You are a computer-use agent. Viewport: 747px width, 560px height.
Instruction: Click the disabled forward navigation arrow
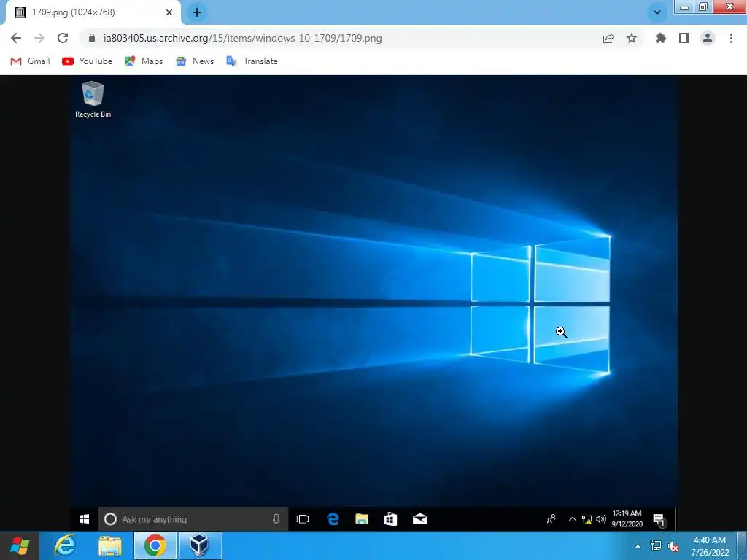pyautogui.click(x=39, y=38)
